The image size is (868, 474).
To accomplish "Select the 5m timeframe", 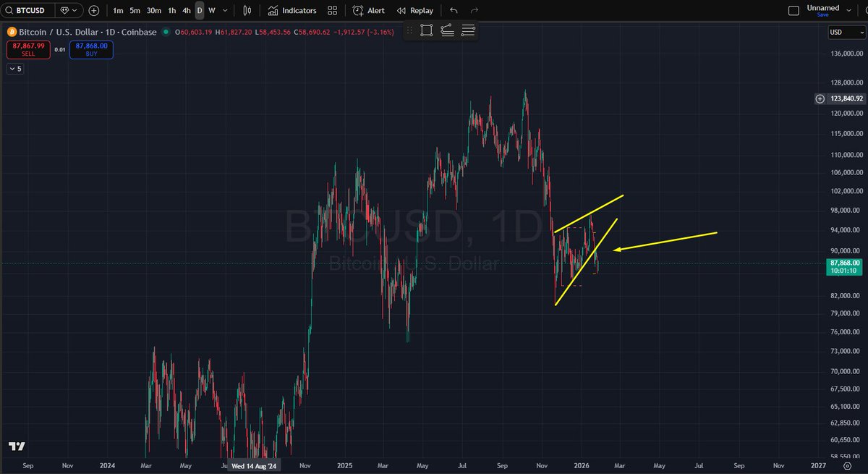I will coord(135,11).
